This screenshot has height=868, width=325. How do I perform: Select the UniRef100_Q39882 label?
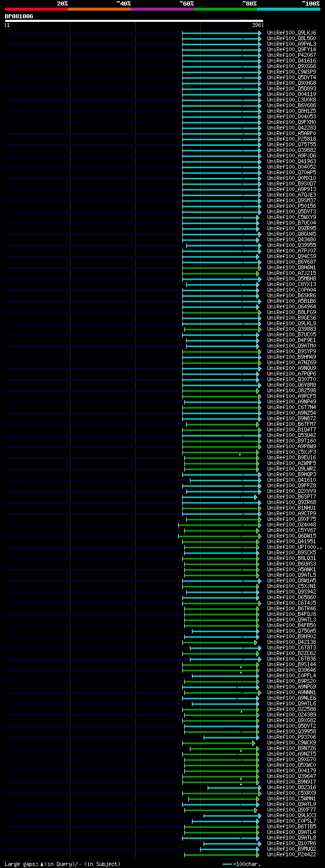pyautogui.click(x=291, y=150)
